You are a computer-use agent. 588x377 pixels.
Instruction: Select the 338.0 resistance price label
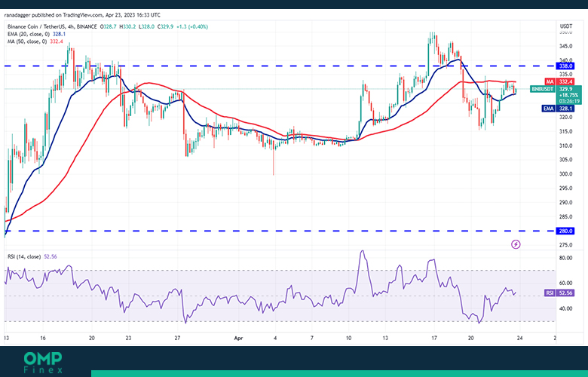click(566, 66)
